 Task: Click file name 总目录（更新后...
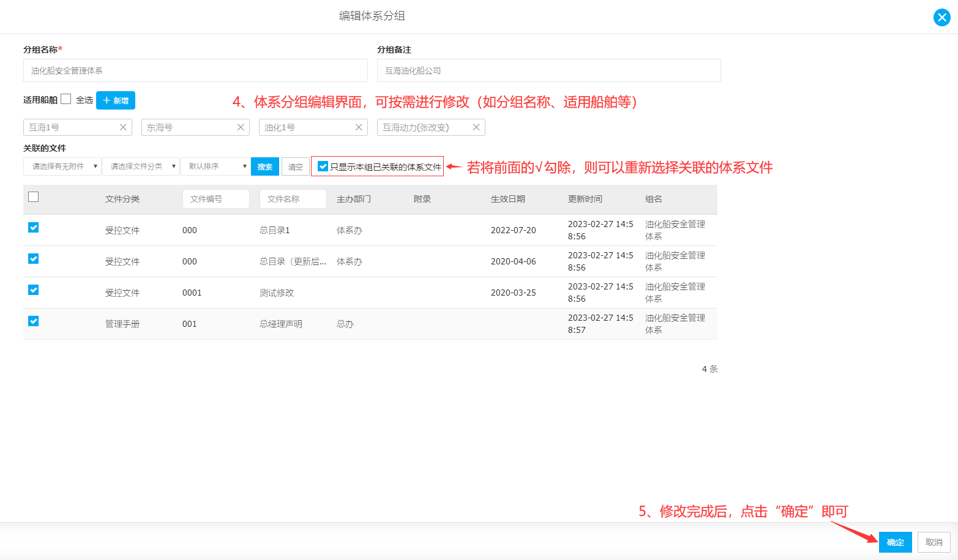click(293, 261)
